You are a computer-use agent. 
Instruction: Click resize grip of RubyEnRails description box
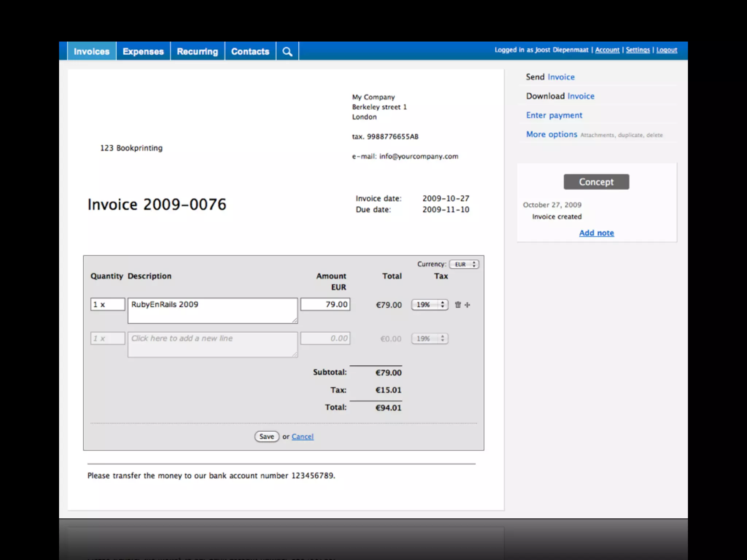point(295,320)
